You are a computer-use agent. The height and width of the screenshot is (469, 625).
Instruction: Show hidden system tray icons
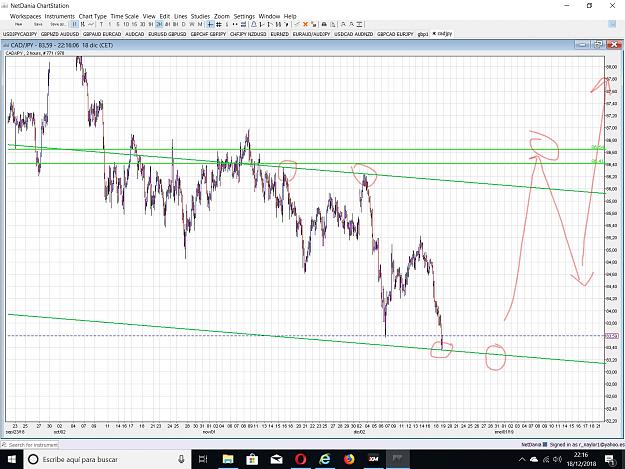click(522, 460)
